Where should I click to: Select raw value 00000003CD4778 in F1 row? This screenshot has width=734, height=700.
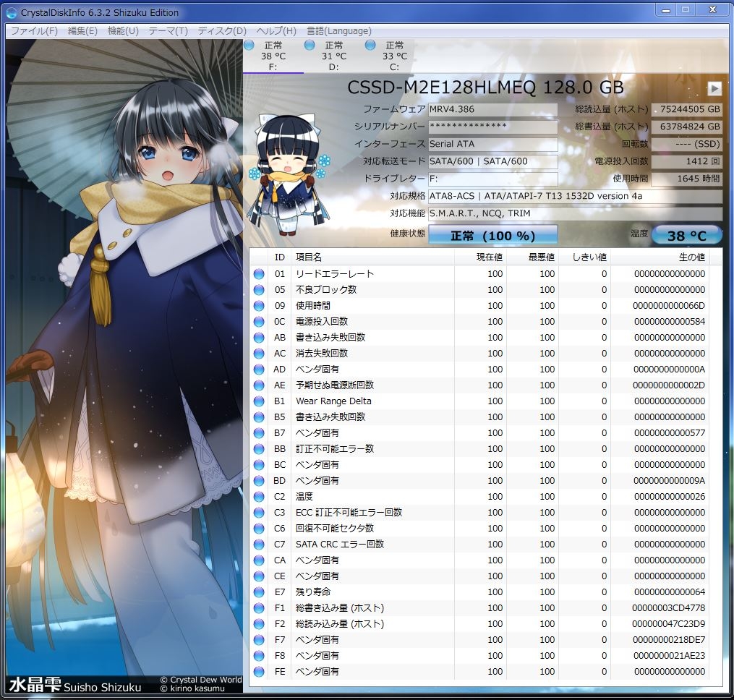669,608
